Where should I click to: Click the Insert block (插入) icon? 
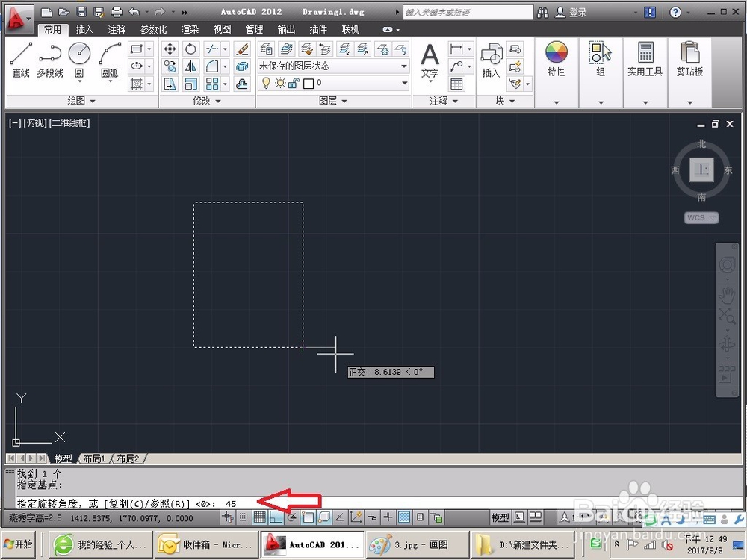(492, 60)
